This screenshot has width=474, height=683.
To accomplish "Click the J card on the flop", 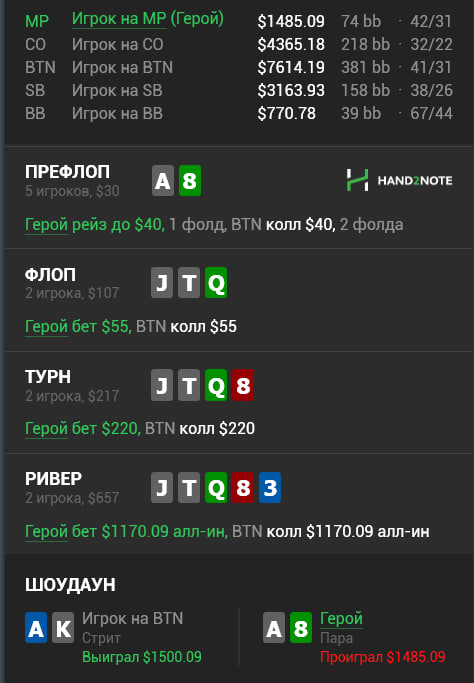I will click(x=162, y=283).
